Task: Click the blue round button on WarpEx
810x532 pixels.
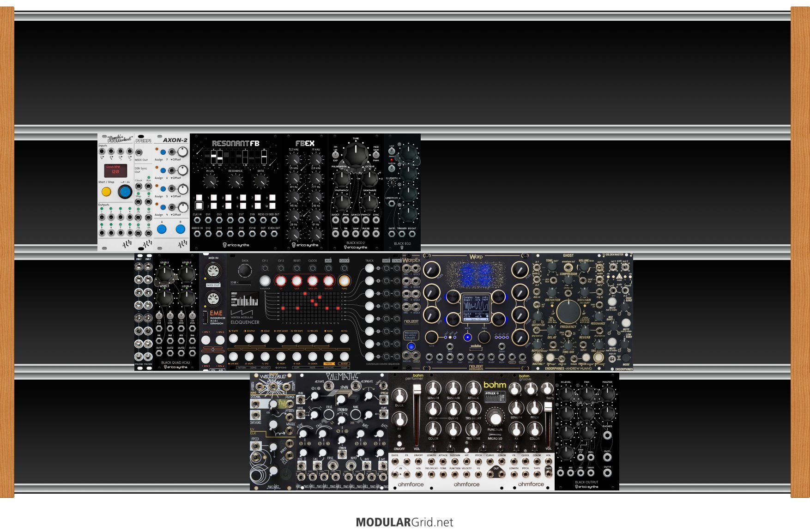Action: 411,346
